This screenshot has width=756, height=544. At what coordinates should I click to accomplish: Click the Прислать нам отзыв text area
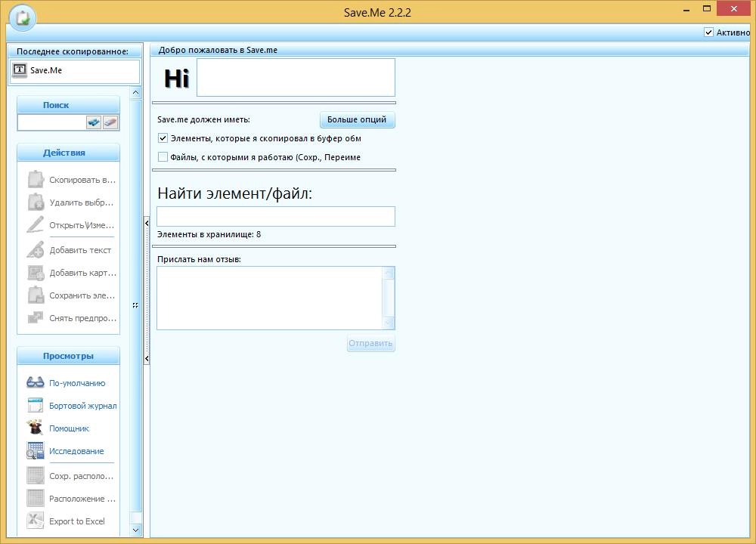[270, 298]
